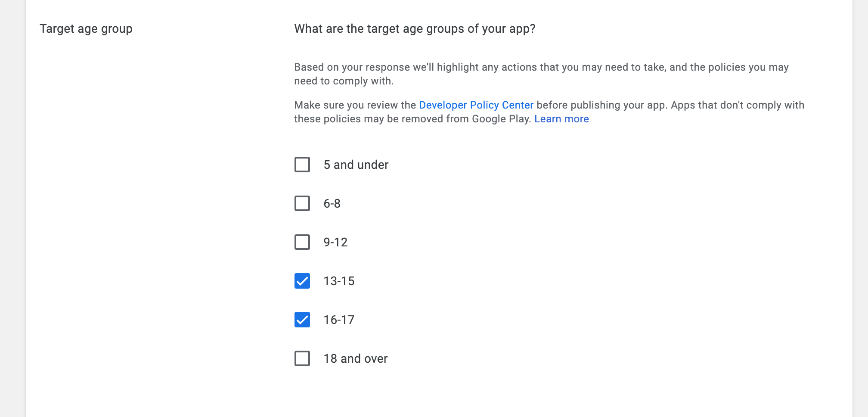The height and width of the screenshot is (417, 868).
Task: Click the '5 and under' label text
Action: (356, 165)
